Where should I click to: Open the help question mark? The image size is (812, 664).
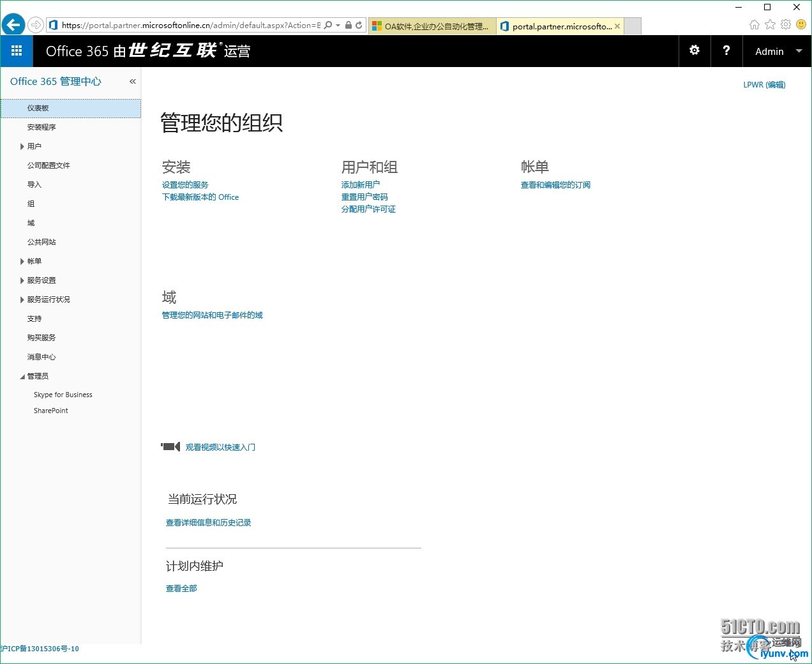pos(726,51)
